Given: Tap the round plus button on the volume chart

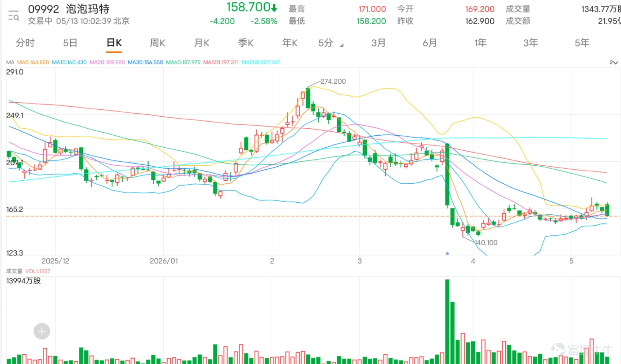Looking at the screenshot, I should point(42,331).
